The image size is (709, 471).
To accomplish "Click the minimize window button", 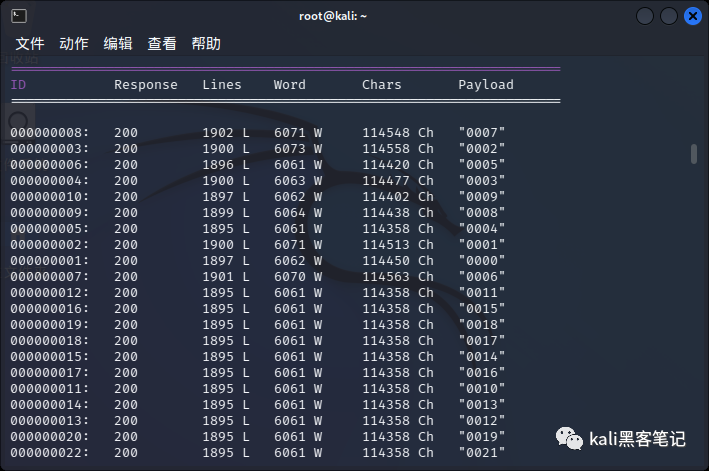I will (645, 16).
